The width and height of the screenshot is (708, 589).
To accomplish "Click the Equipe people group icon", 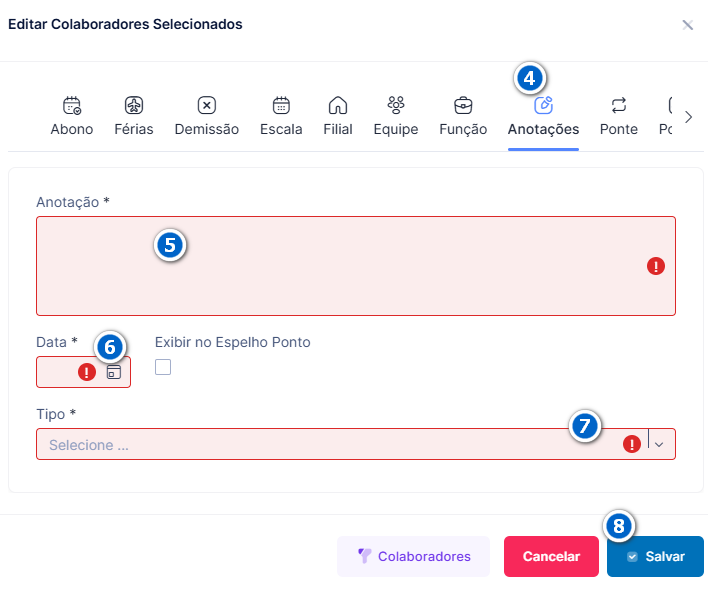I will [396, 105].
